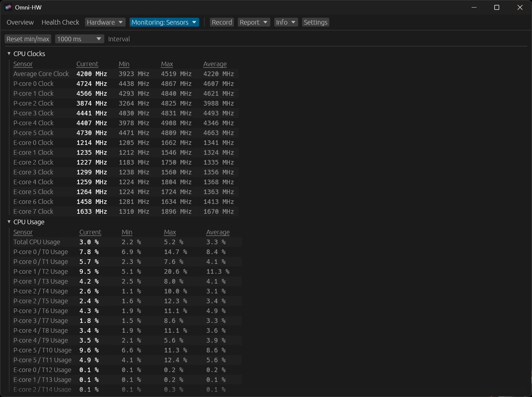Select P-core 3 / T7 Usage row
The height and width of the screenshot is (397, 532).
pos(127,321)
